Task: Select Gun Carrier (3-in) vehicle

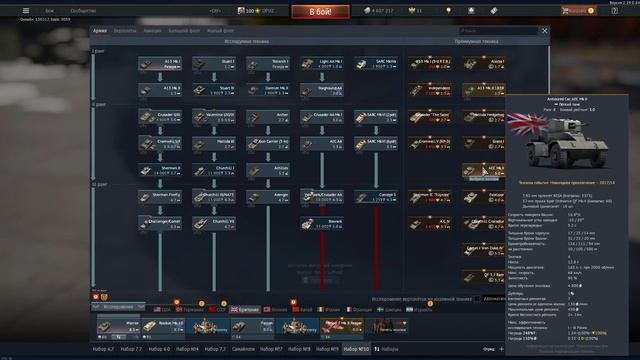Action: [268, 144]
